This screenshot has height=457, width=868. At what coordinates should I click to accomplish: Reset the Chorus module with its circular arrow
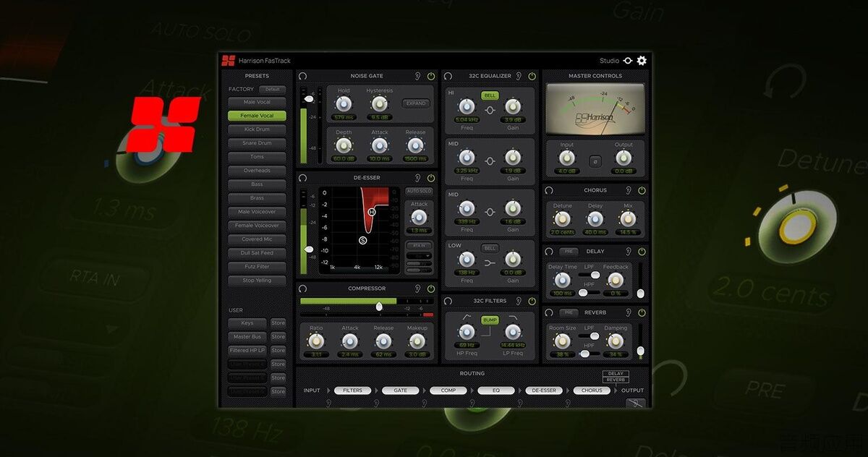(549, 190)
